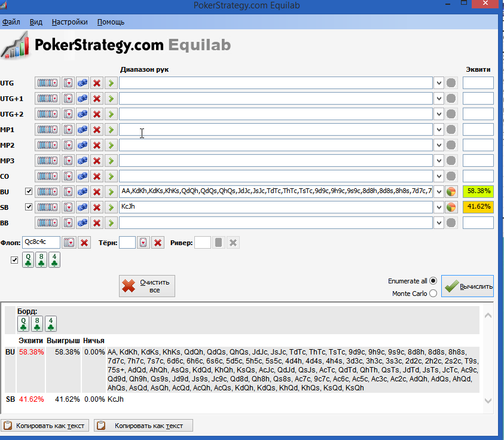Click green BU equity box 58.38%
Image resolution: width=504 pixels, height=440 pixels.
pyautogui.click(x=478, y=191)
